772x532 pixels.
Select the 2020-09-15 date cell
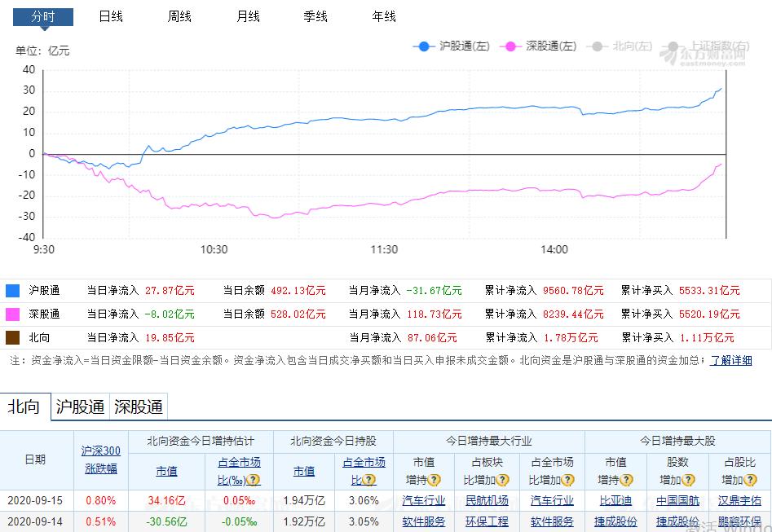click(x=34, y=500)
